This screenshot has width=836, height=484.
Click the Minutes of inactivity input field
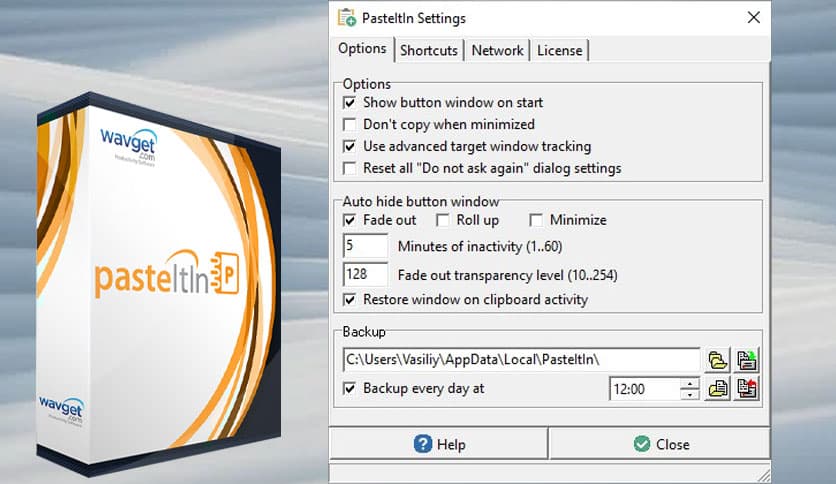pyautogui.click(x=366, y=246)
